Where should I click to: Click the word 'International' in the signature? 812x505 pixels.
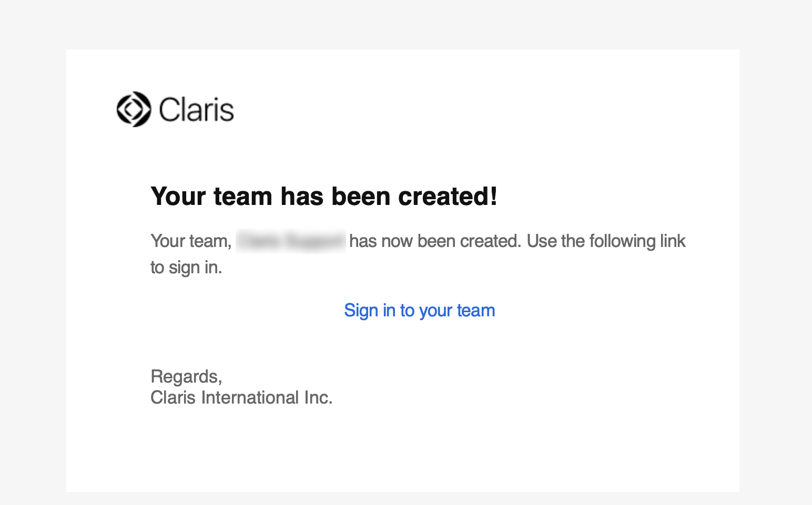pos(250,398)
